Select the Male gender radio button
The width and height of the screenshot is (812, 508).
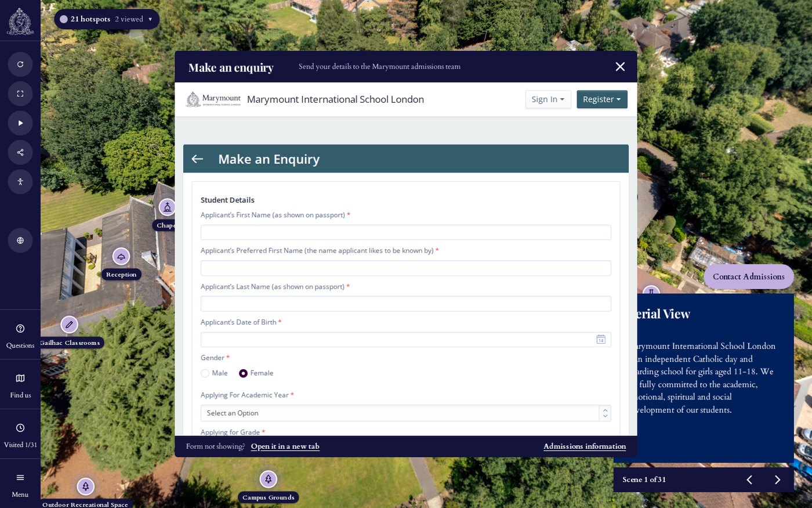coord(205,373)
